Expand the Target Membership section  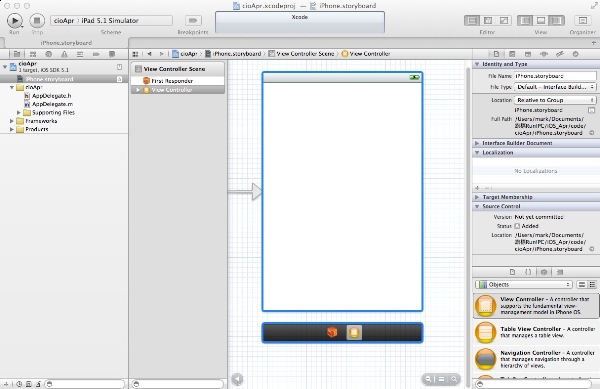477,197
